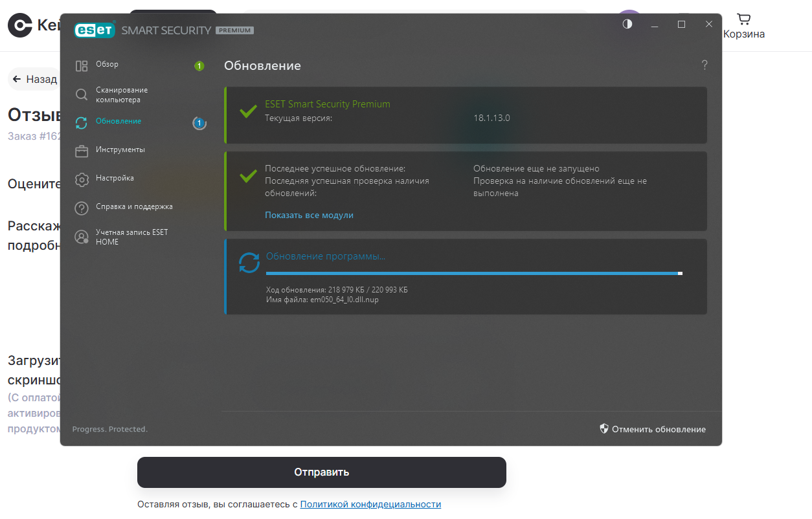The height and width of the screenshot is (519, 812).
Task: Open the Корзина cart on the website
Action: [x=744, y=27]
